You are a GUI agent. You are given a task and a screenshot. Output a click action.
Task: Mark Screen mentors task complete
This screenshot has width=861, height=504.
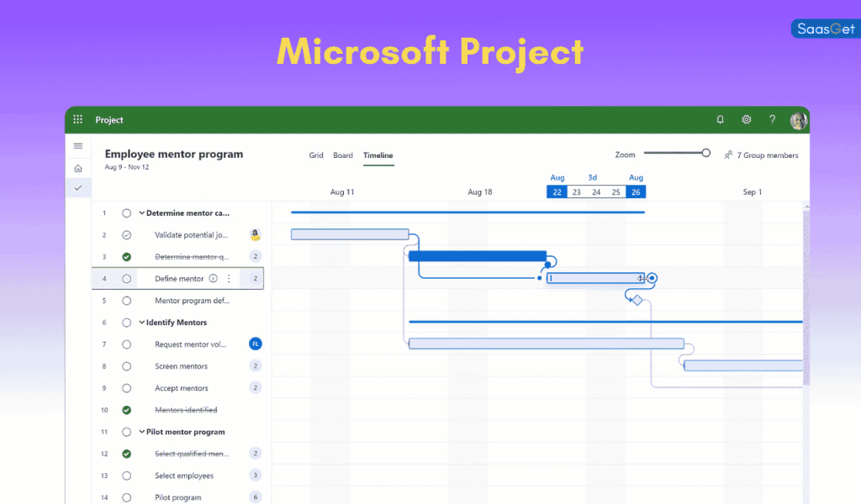click(x=126, y=365)
